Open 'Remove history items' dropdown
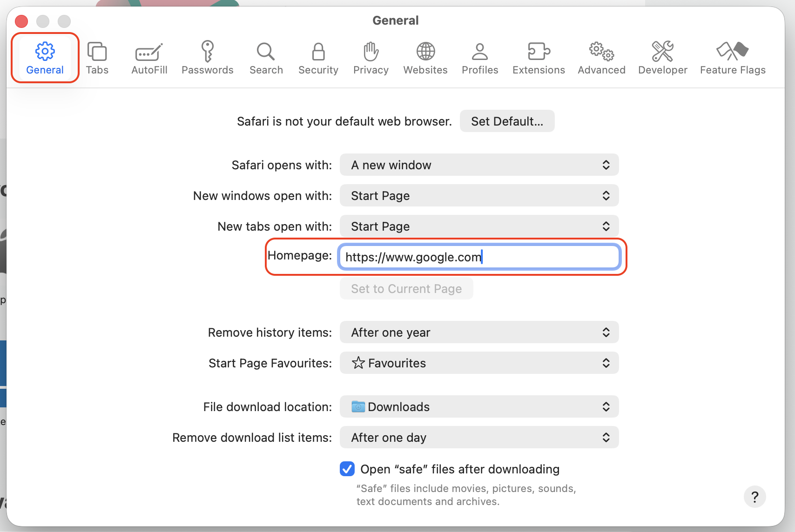 coord(479,332)
